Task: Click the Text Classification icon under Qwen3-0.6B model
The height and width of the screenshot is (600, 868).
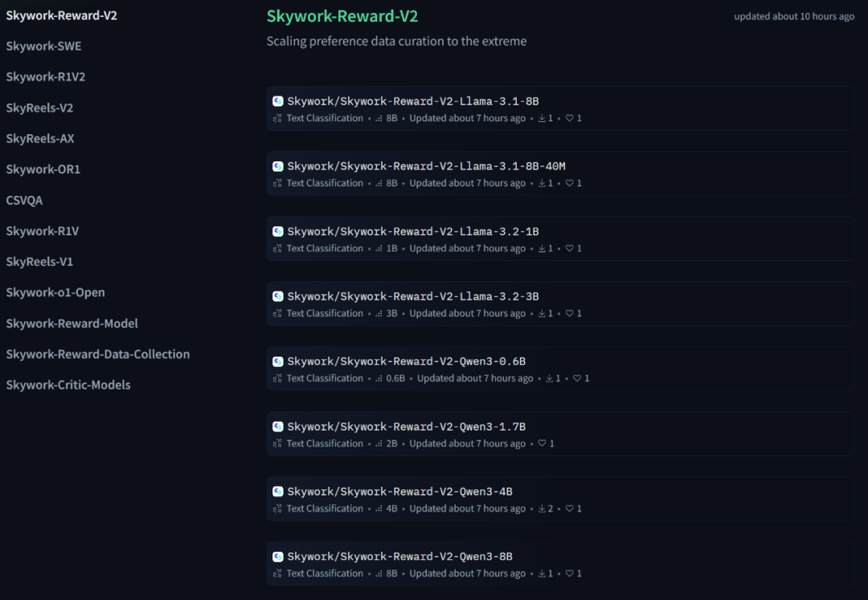Action: pos(277,378)
